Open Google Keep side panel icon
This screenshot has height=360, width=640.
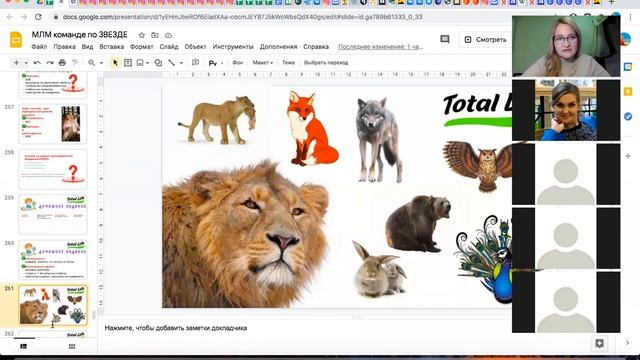(628, 91)
